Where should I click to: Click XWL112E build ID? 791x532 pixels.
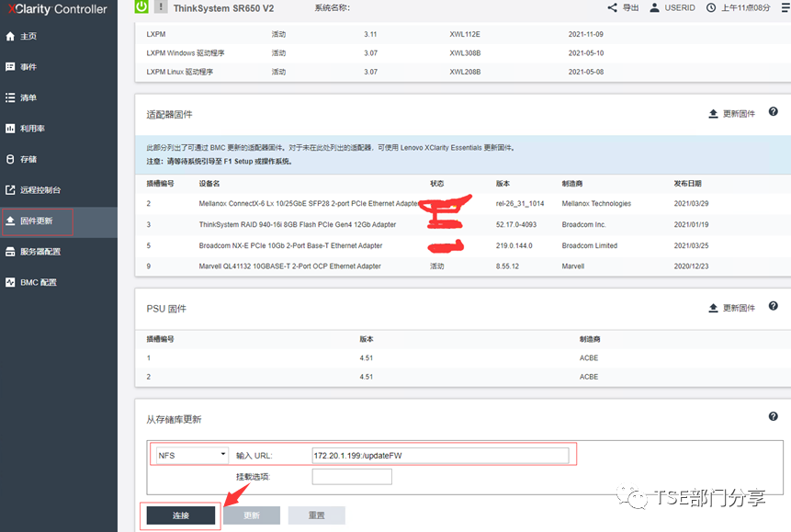[x=465, y=34]
